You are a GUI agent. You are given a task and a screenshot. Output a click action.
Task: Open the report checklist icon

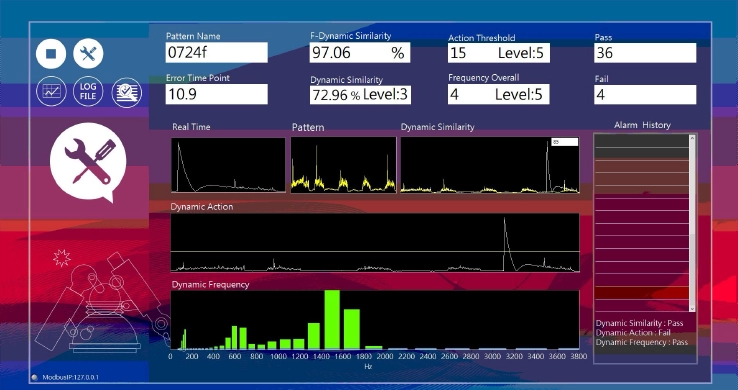click(127, 92)
